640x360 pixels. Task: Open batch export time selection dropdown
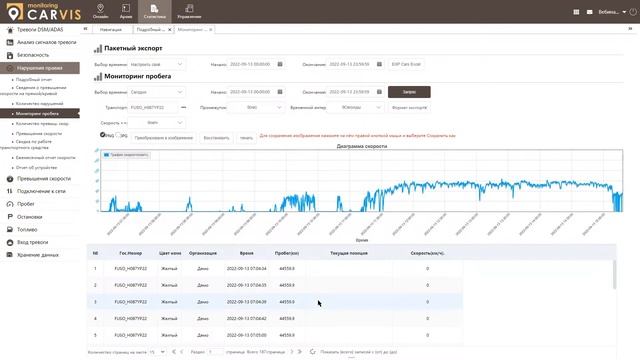coord(156,64)
